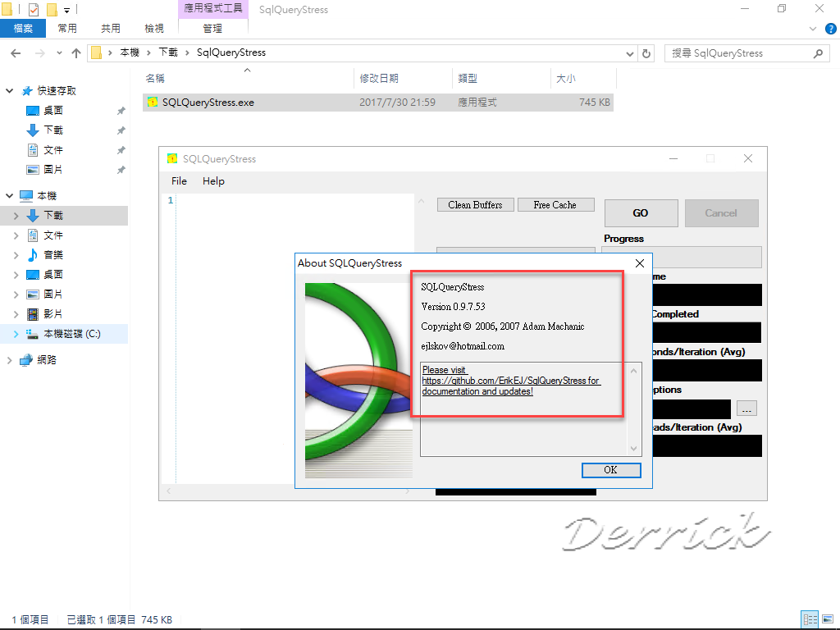
Task: Select the 網路 network icon
Action: click(26, 360)
